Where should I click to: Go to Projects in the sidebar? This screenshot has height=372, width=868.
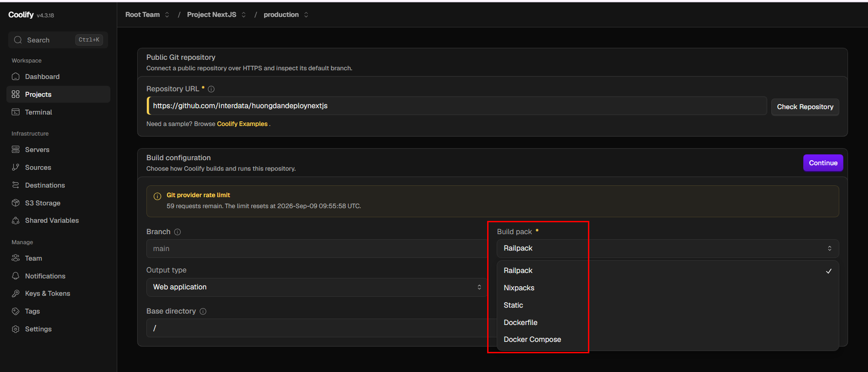coord(58,94)
